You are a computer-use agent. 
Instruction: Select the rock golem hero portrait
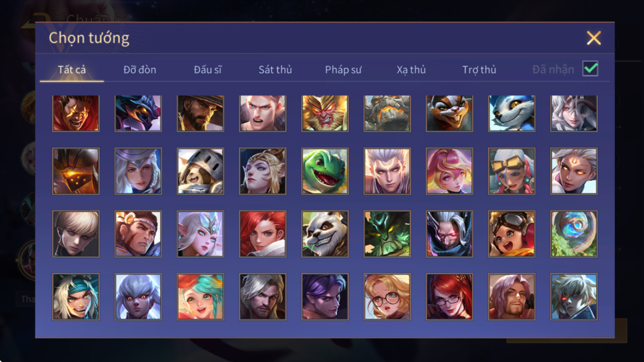387,114
